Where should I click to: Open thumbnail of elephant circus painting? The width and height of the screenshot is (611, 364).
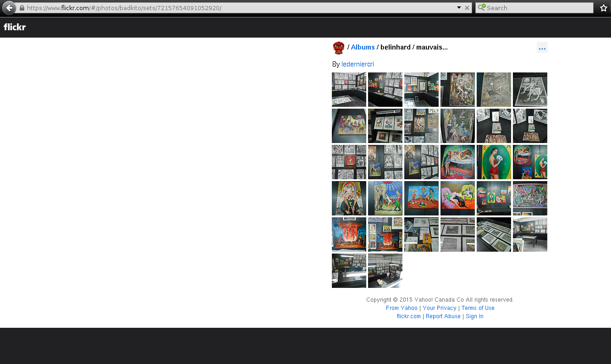[385, 198]
